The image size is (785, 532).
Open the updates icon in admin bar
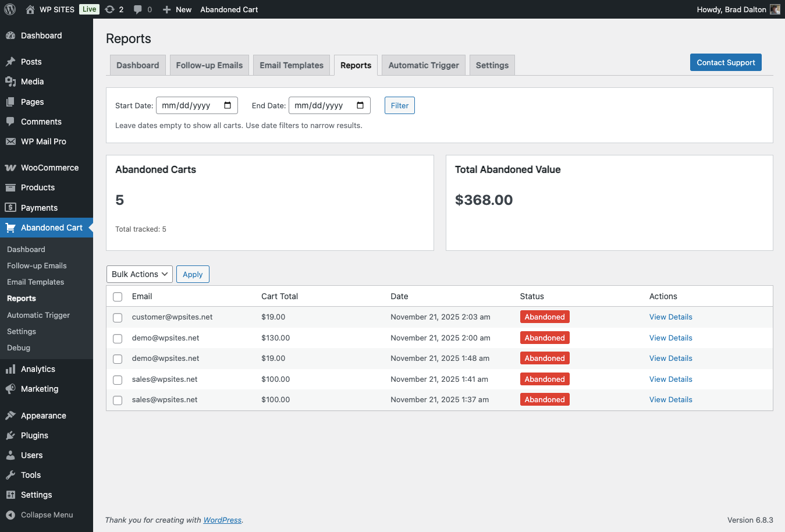[110, 9]
